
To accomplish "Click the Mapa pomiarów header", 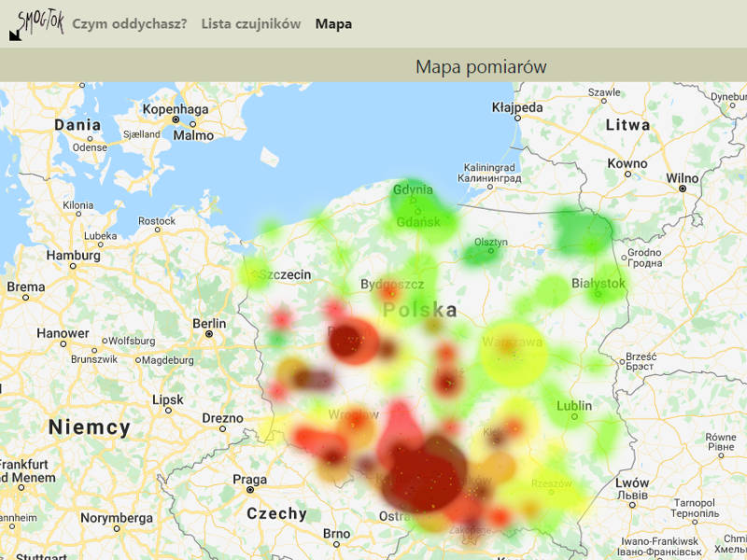I will (x=482, y=66).
